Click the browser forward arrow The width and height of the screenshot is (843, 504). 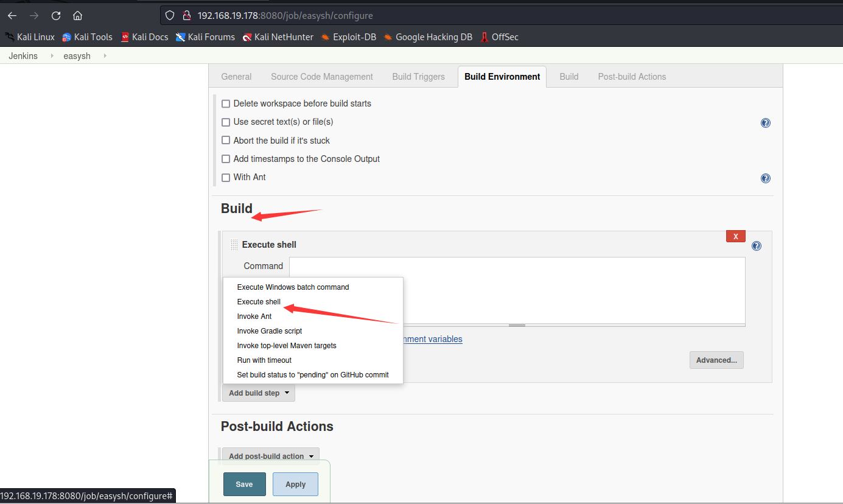[34, 16]
